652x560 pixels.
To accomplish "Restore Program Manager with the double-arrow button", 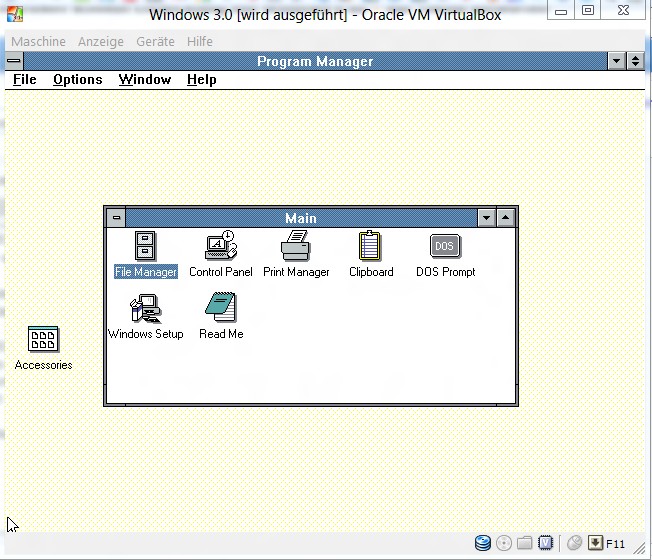I will pos(635,61).
